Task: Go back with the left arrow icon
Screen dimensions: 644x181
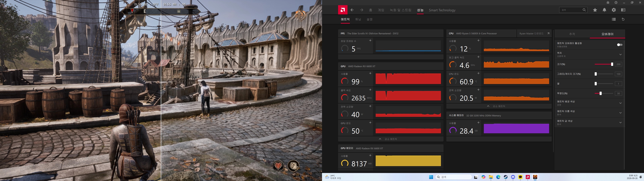Action: point(352,10)
